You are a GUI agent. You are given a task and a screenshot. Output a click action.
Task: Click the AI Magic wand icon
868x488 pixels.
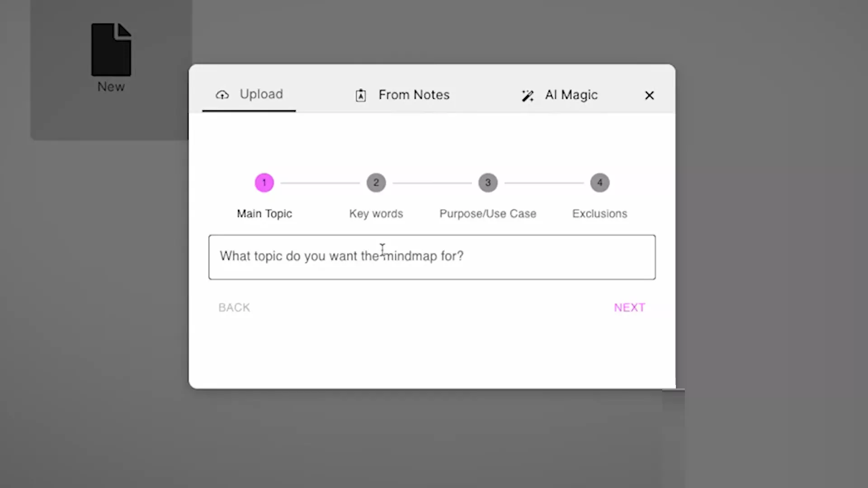(x=527, y=95)
